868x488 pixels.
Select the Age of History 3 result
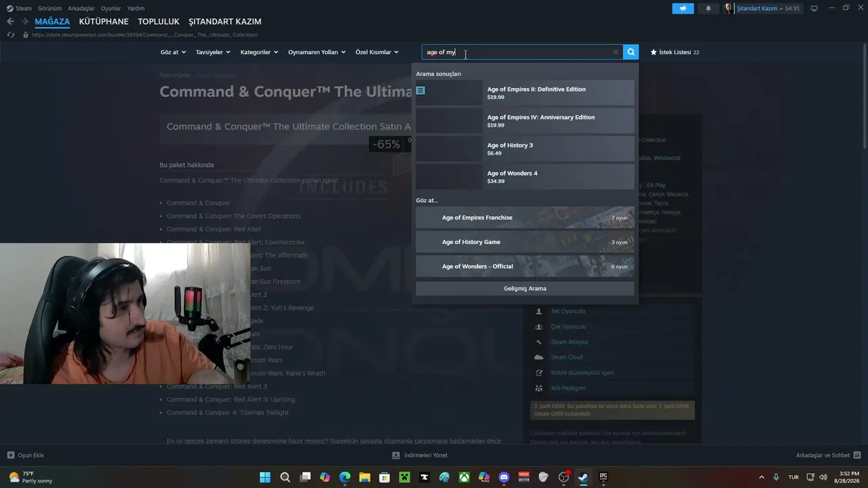(x=525, y=149)
